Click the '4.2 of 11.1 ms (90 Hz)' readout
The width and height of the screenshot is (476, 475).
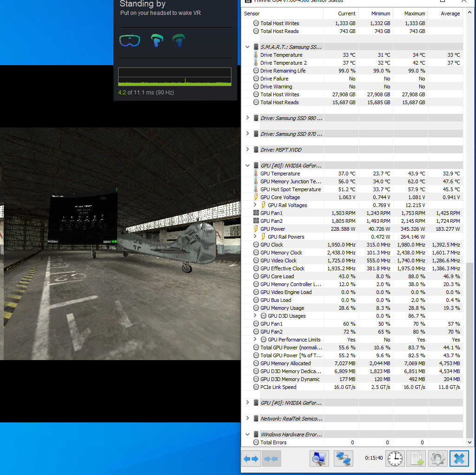coord(146,93)
